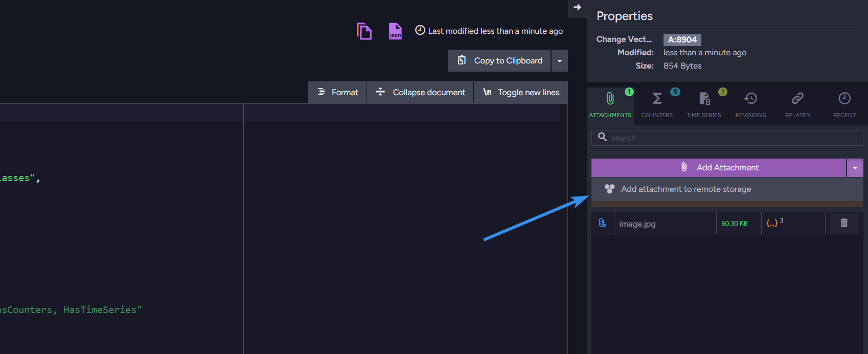Screen dimensions: 868x354
Task: Toggle new lines in the document
Action: [x=521, y=93]
